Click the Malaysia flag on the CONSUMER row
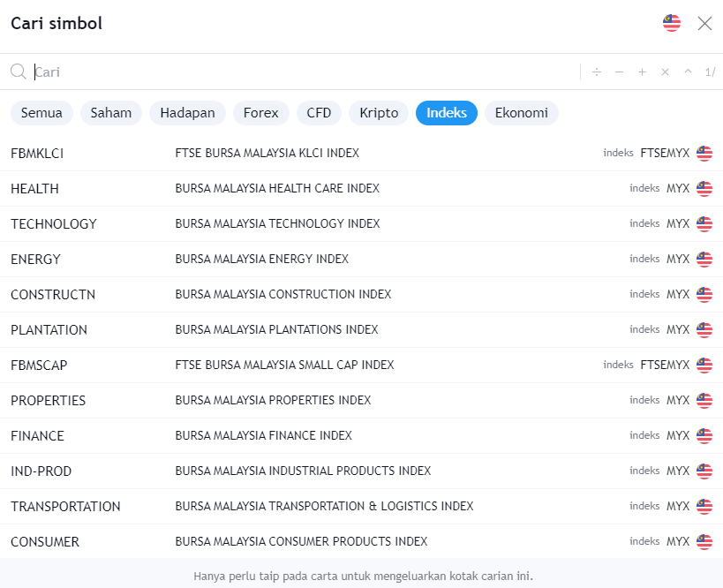The height and width of the screenshot is (588, 723). coord(704,542)
